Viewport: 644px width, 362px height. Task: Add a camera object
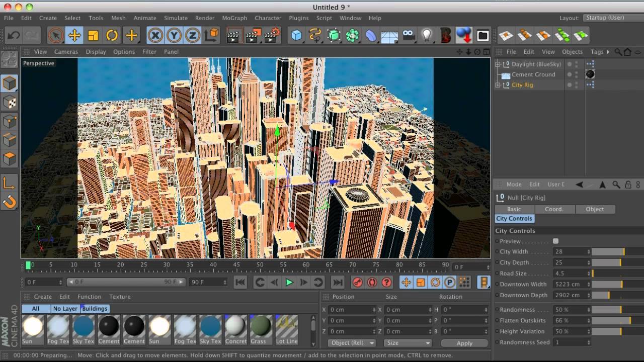coord(409,35)
